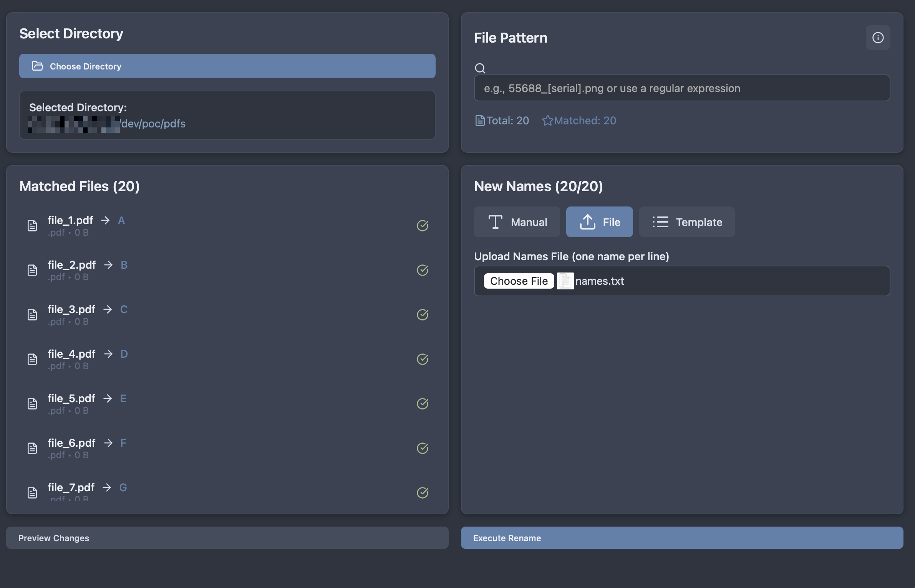Click the document icon beside file_4.pdf
This screenshot has width=915, height=588.
tap(32, 359)
